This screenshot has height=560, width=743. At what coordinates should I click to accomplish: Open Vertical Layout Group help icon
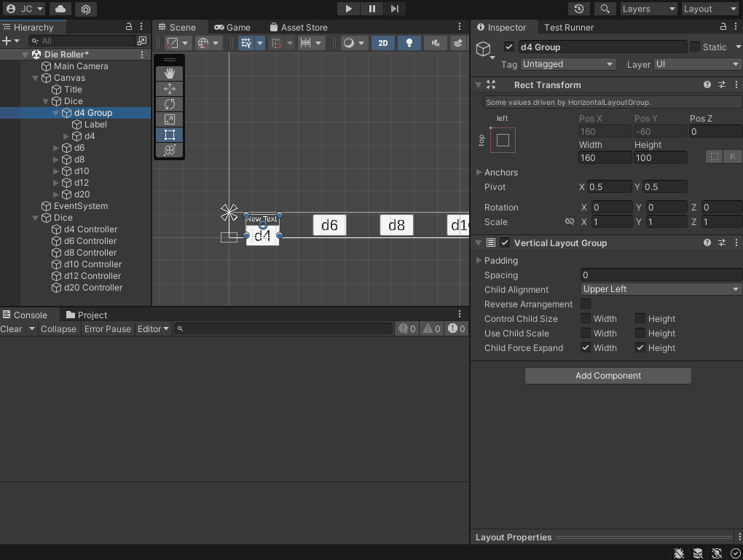707,242
